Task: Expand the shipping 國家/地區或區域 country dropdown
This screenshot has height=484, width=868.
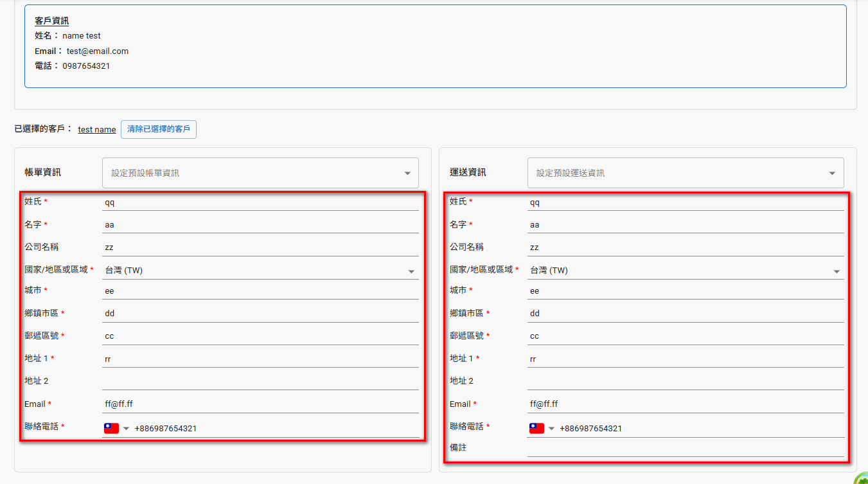Action: click(x=837, y=271)
